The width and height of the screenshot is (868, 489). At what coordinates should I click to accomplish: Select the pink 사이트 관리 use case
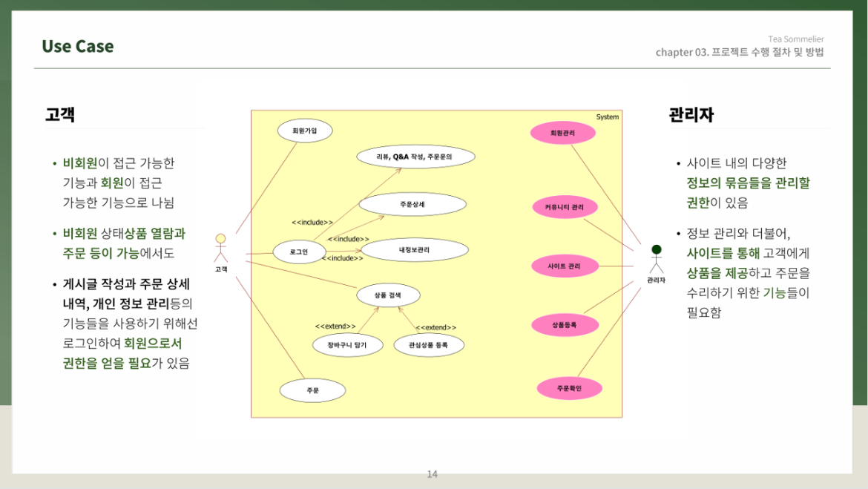pos(565,266)
